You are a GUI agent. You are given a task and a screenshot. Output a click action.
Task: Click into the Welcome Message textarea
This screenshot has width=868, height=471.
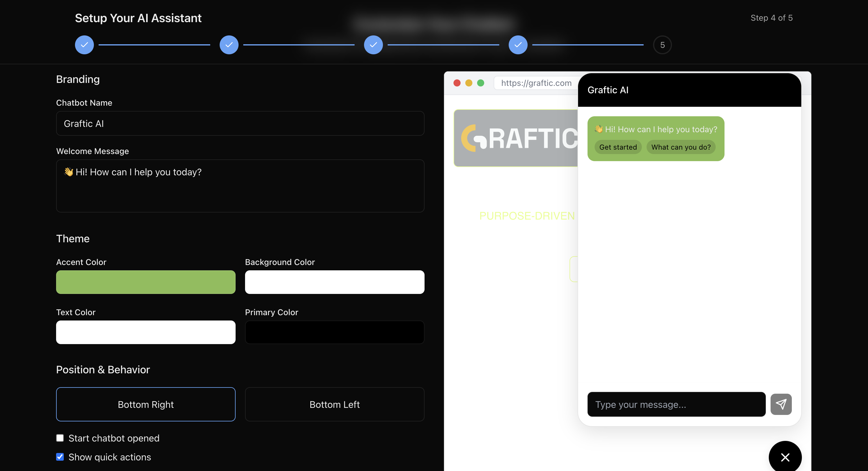point(240,186)
